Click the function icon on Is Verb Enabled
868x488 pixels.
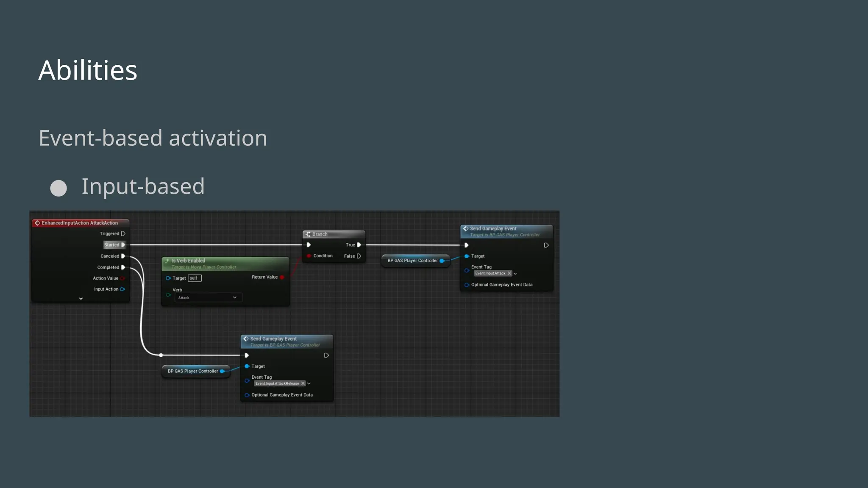tap(167, 261)
